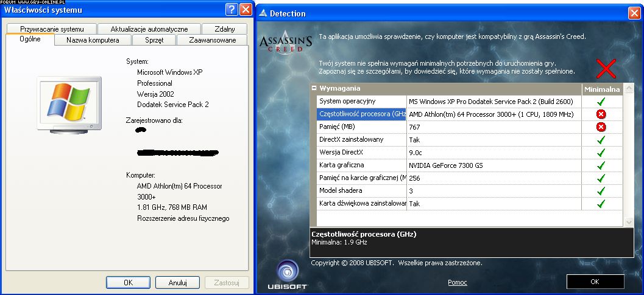Collapse the Wymagania section
Screen dimensions: 644x295
tap(314, 88)
